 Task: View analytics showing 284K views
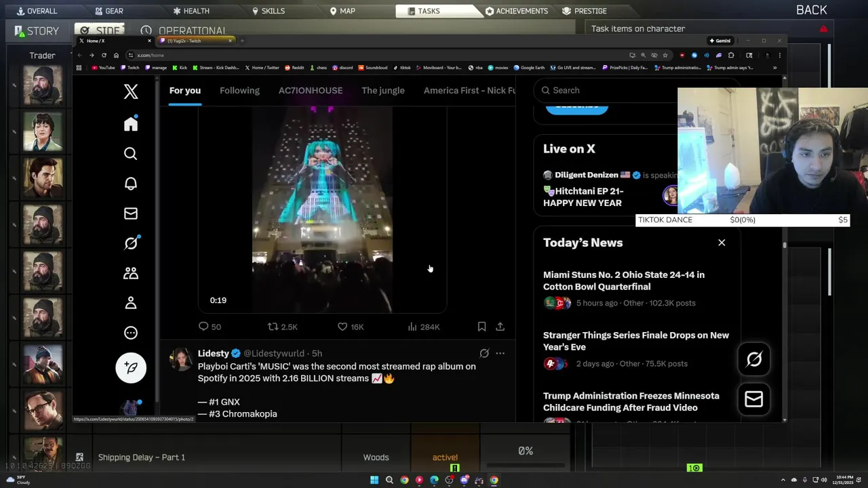424,327
